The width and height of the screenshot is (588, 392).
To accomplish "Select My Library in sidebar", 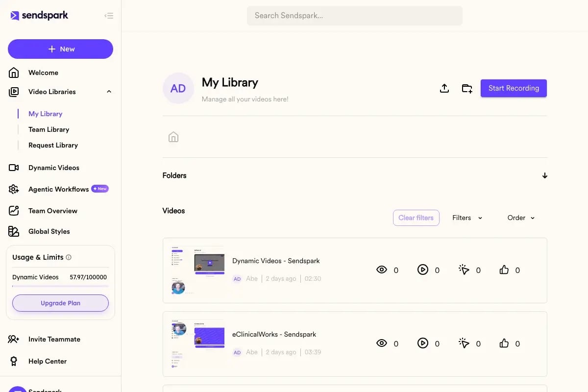I will (45, 114).
